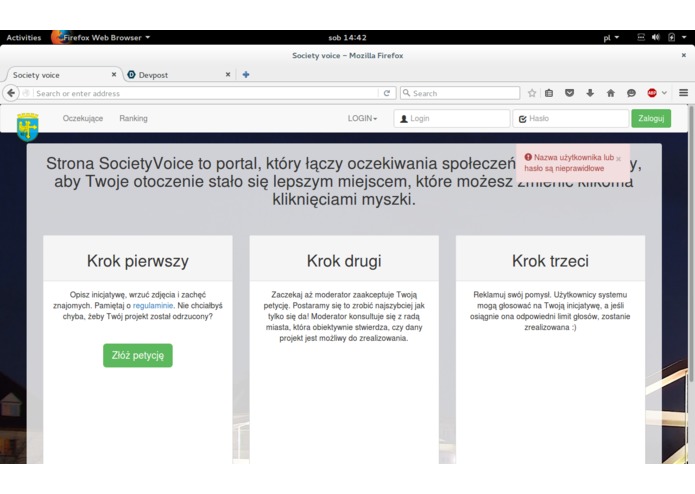Image resolution: width=695 pixels, height=494 pixels.
Task: Click the address bar
Action: pos(206,93)
